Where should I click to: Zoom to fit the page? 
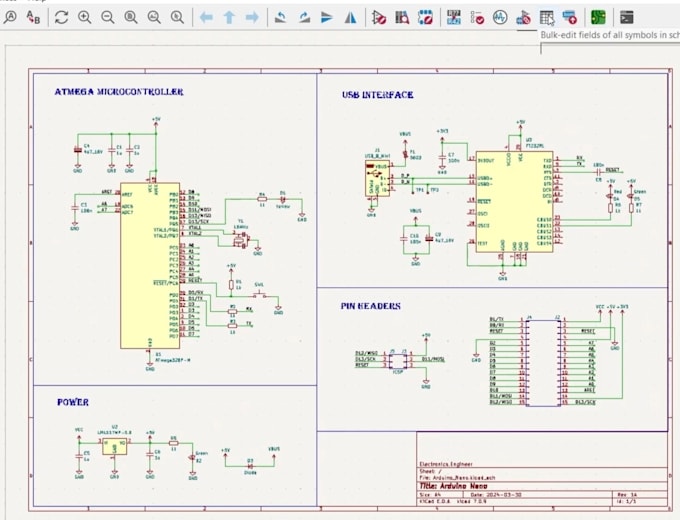click(x=131, y=17)
